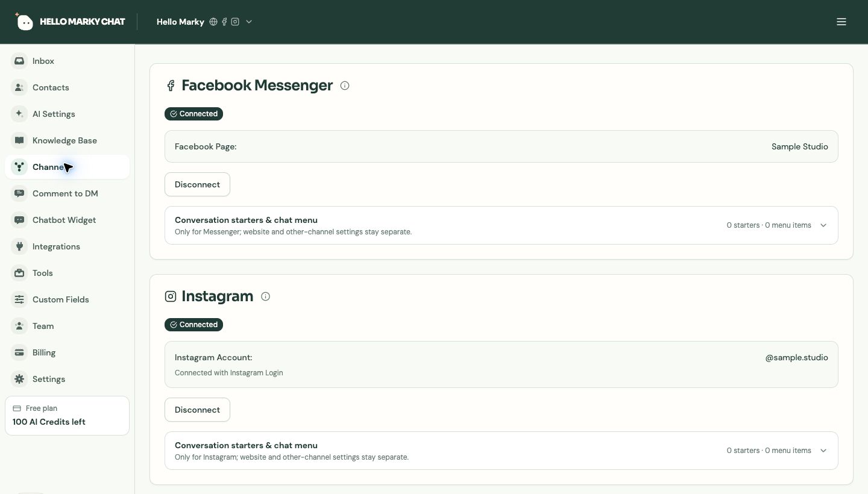Open the Inbox from the sidebar

pos(67,61)
